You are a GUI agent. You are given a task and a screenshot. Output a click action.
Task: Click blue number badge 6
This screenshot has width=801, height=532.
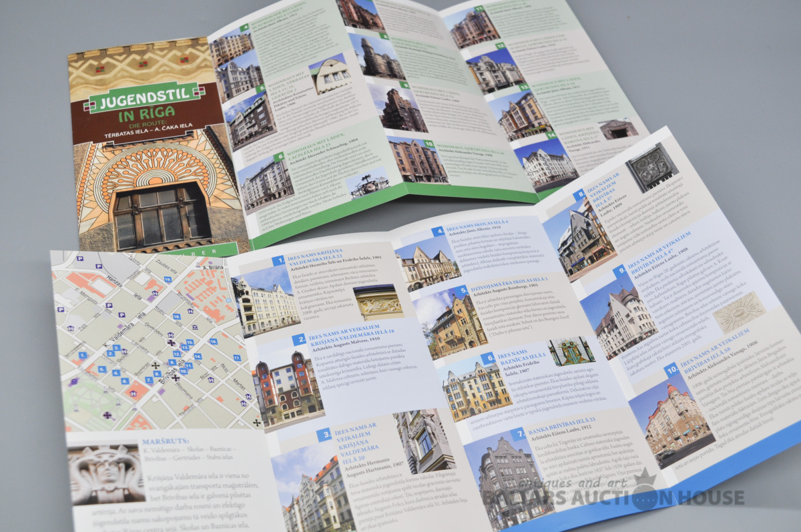point(488,359)
